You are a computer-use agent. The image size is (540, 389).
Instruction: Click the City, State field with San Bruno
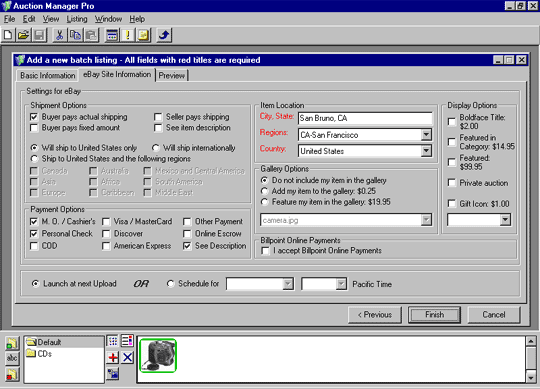pyautogui.click(x=365, y=118)
